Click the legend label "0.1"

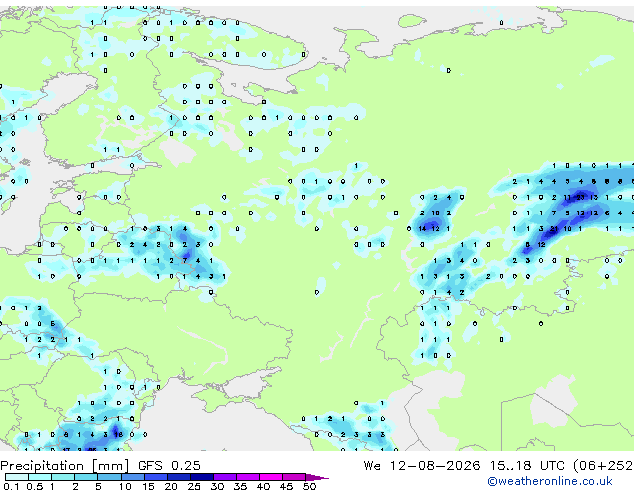(11, 486)
